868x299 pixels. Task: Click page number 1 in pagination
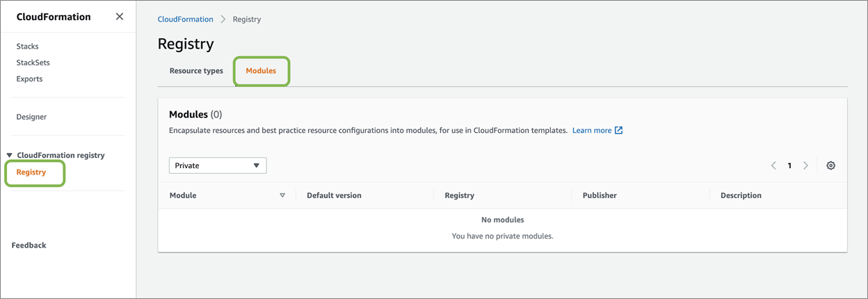(x=789, y=165)
